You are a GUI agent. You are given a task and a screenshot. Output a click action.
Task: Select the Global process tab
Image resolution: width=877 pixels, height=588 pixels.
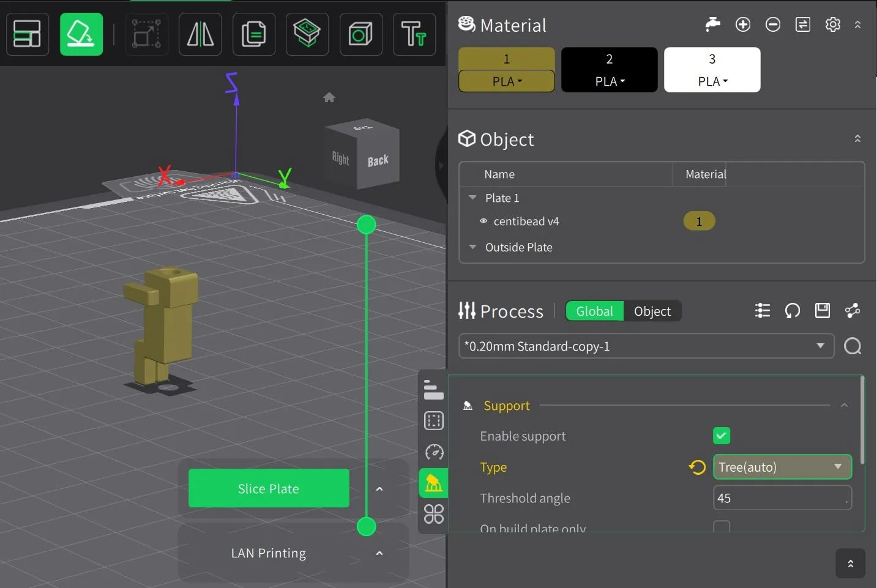[594, 311]
